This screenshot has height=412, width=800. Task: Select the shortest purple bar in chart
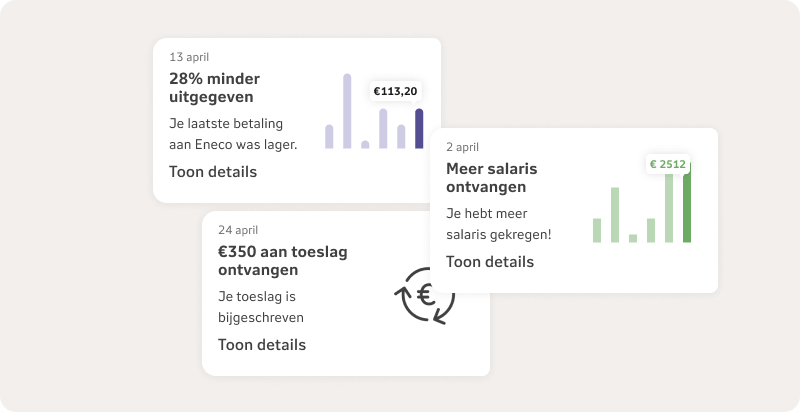[x=365, y=145]
